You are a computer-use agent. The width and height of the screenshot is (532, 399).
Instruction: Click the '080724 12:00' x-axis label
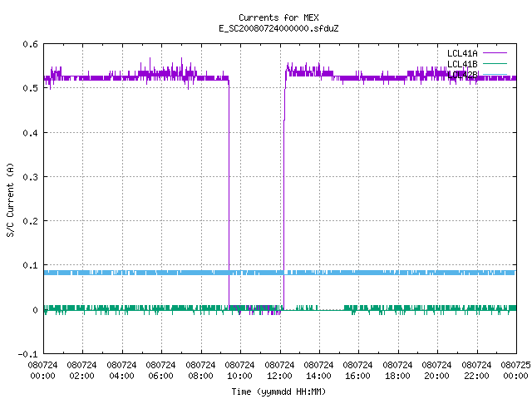click(279, 371)
